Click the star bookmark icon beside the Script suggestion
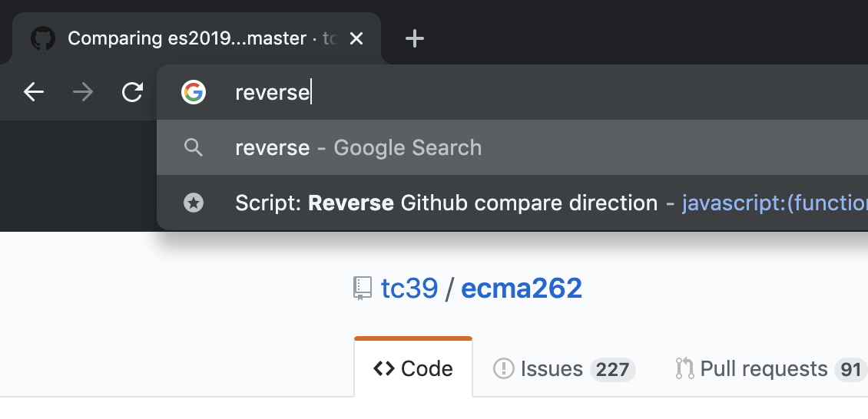Viewport: 868px width, 419px height. click(194, 203)
